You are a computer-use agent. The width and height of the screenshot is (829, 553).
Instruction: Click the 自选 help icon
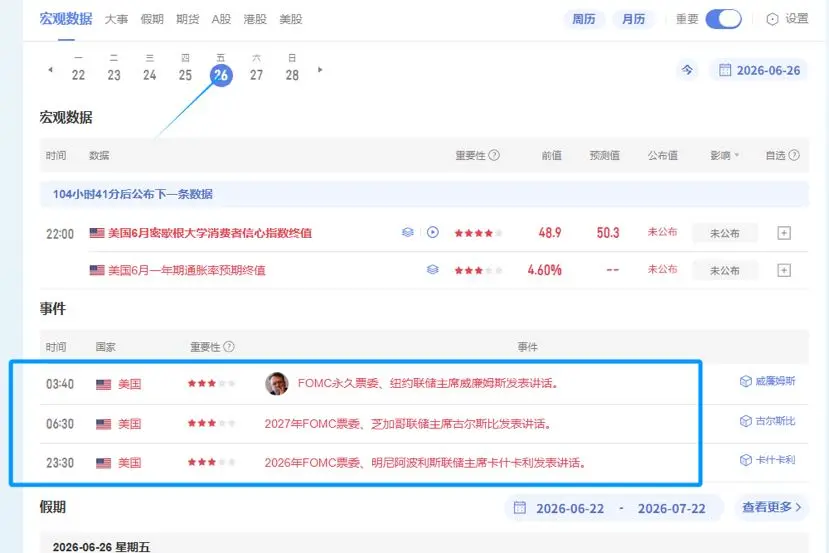(x=794, y=155)
